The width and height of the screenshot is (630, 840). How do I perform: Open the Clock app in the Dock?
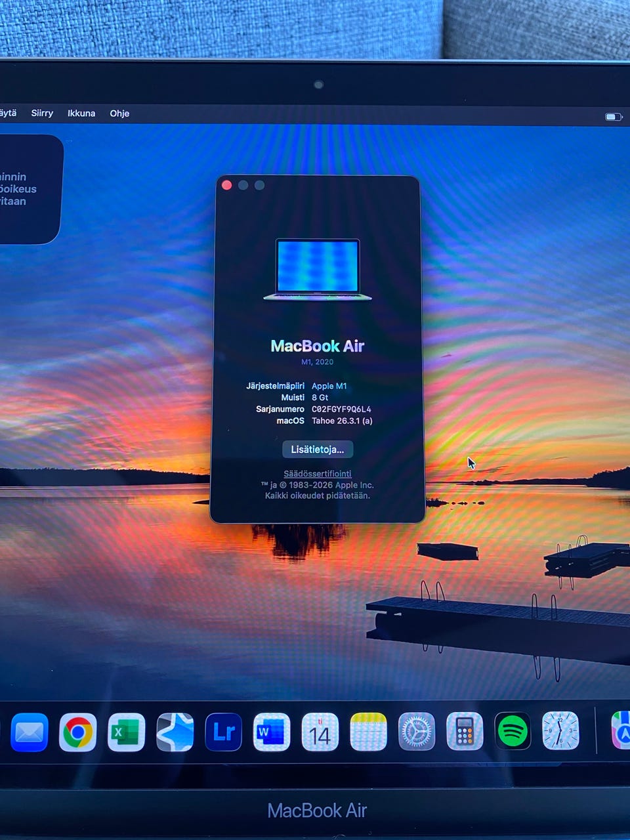tap(560, 730)
